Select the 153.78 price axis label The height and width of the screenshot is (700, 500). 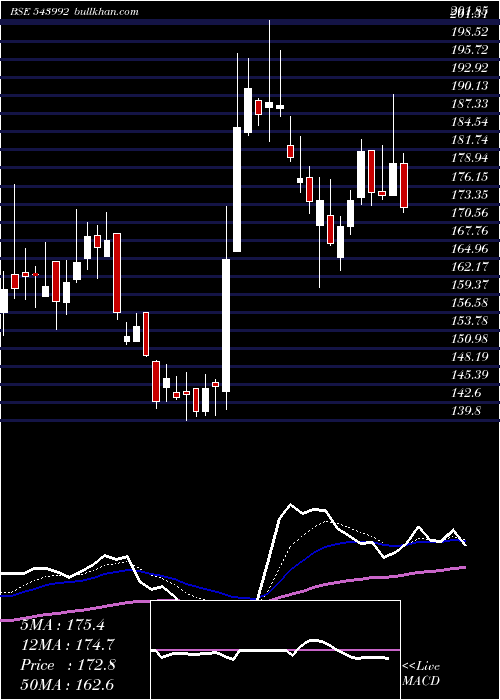pyautogui.click(x=470, y=321)
